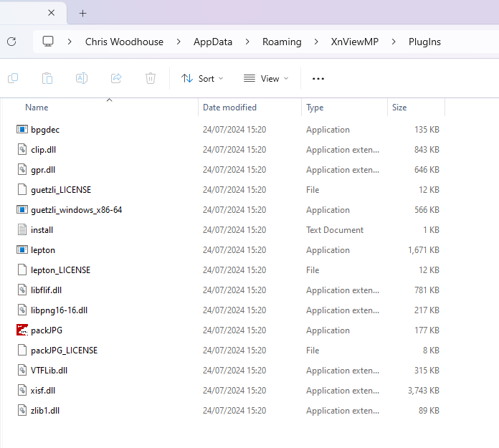Click the Refresh icon in address bar
The height and width of the screenshot is (448, 499).
(11, 42)
